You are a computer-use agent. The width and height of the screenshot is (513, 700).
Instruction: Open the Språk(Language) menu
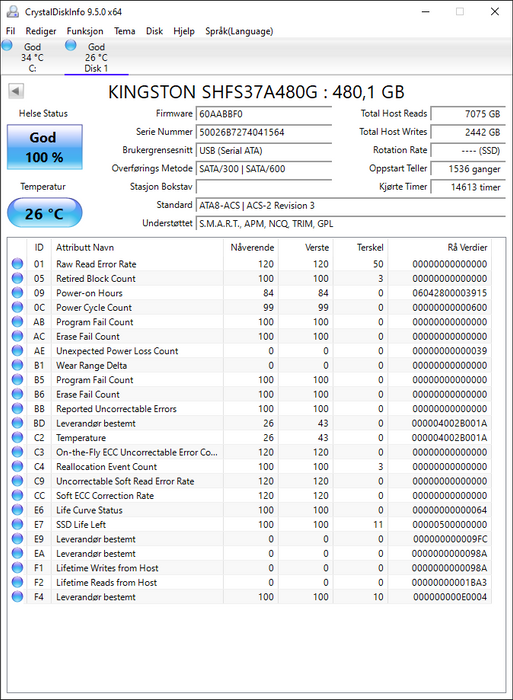[x=239, y=31]
